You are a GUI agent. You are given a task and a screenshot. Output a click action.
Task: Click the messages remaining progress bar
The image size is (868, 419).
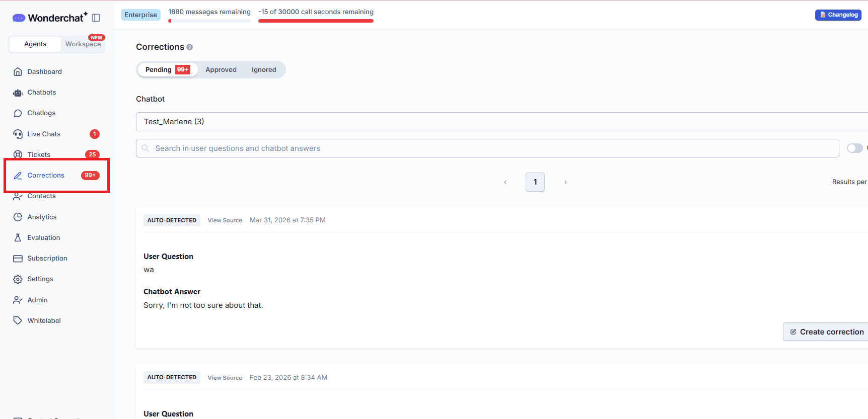coord(209,21)
